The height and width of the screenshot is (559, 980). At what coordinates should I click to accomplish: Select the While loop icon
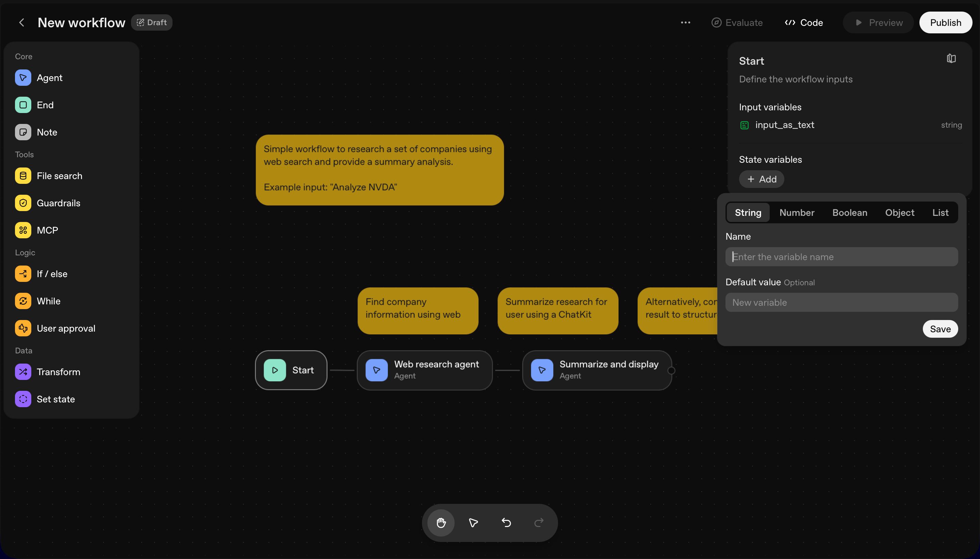[x=23, y=301]
